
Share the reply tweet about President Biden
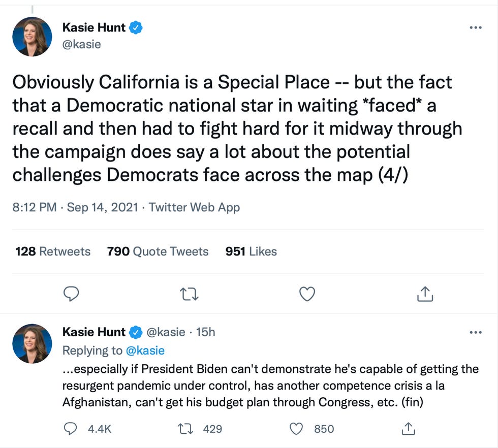click(408, 429)
